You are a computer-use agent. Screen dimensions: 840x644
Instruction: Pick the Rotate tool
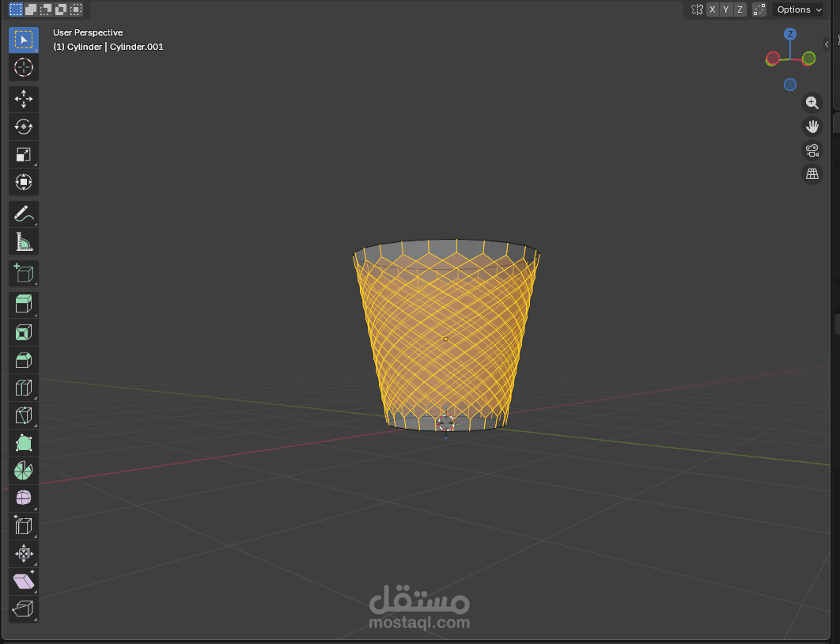pyautogui.click(x=24, y=127)
